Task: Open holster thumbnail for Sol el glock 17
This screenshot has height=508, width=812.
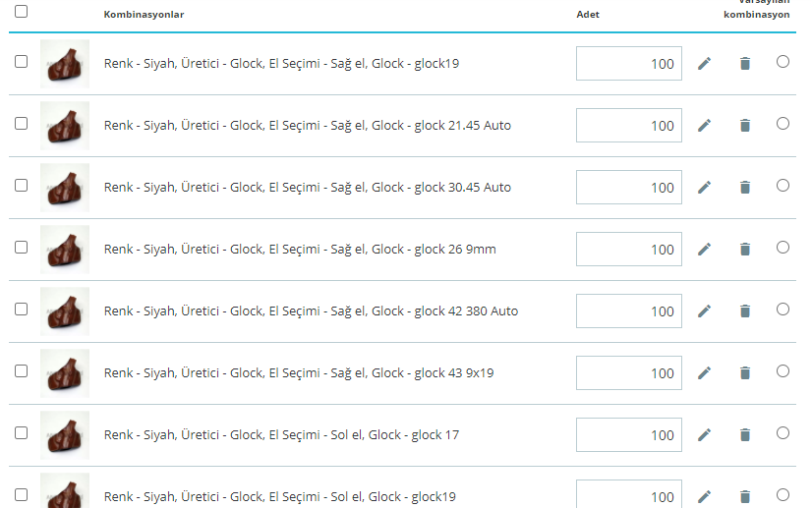Action: (65, 435)
